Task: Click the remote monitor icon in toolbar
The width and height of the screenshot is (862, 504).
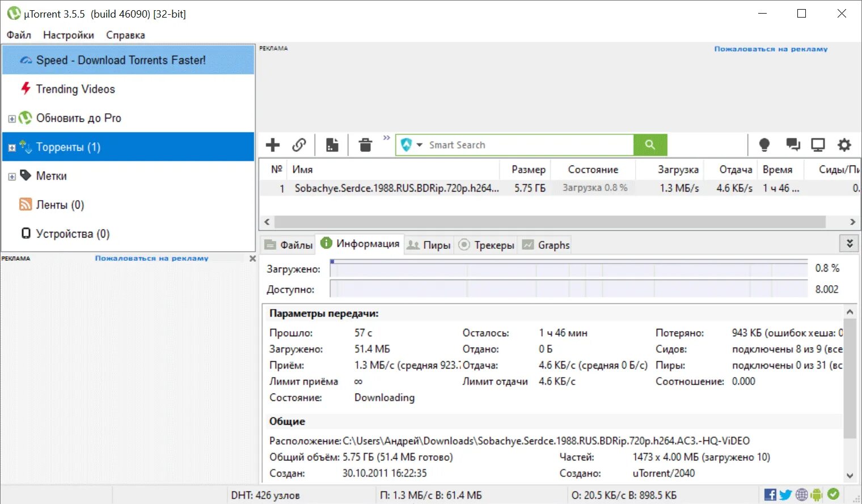Action: click(818, 145)
